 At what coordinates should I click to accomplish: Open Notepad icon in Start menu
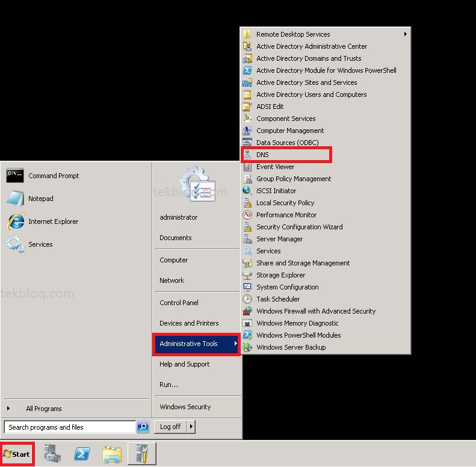click(x=15, y=198)
